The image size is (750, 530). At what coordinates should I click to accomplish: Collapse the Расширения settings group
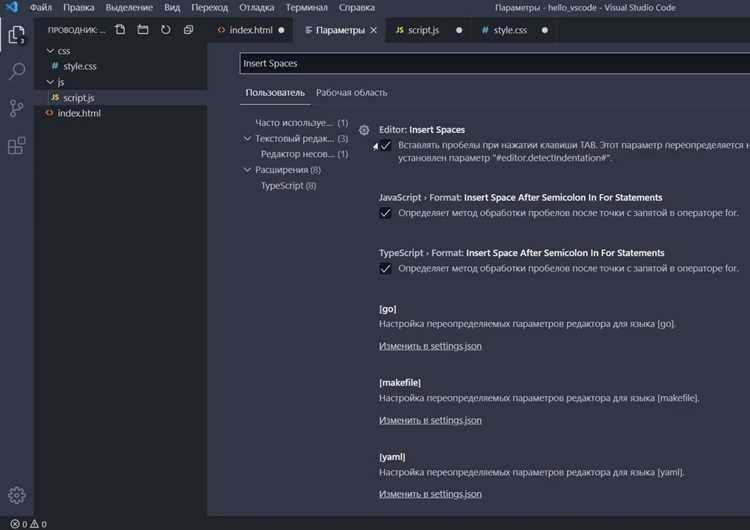247,170
